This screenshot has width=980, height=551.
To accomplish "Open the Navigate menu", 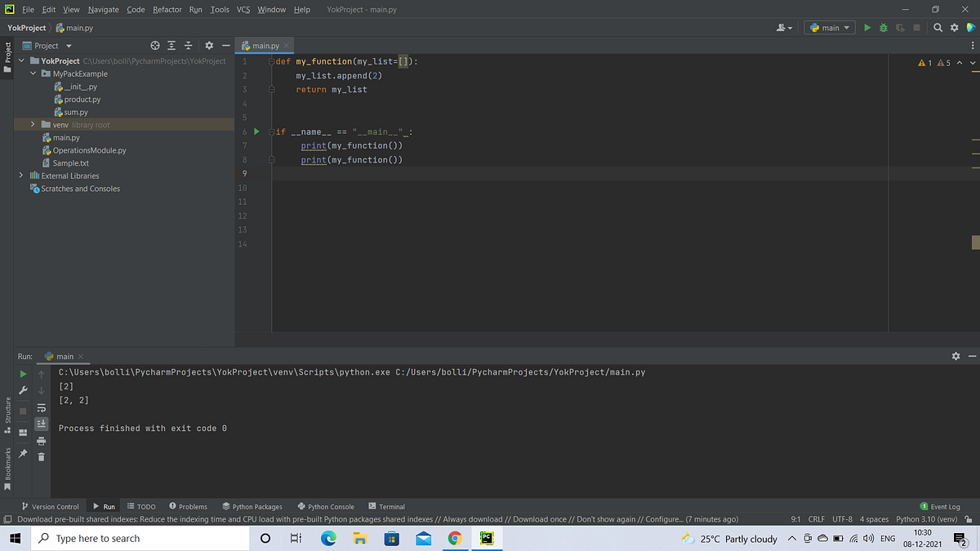I will tap(103, 9).
